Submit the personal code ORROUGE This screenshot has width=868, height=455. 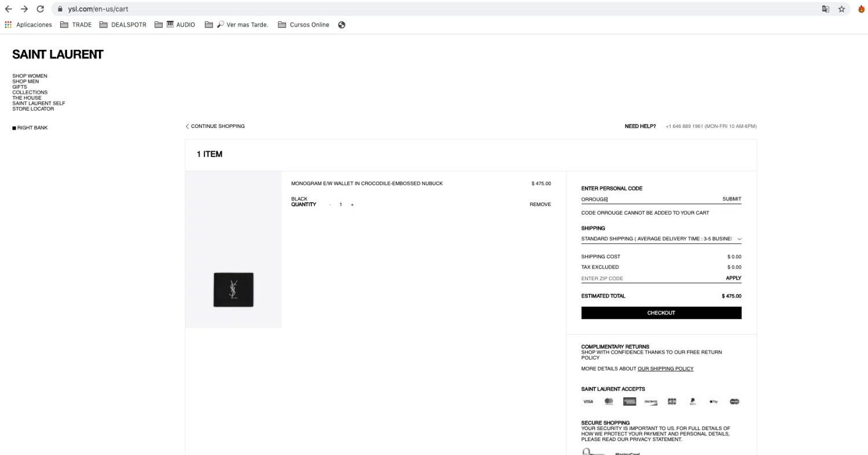pos(732,199)
